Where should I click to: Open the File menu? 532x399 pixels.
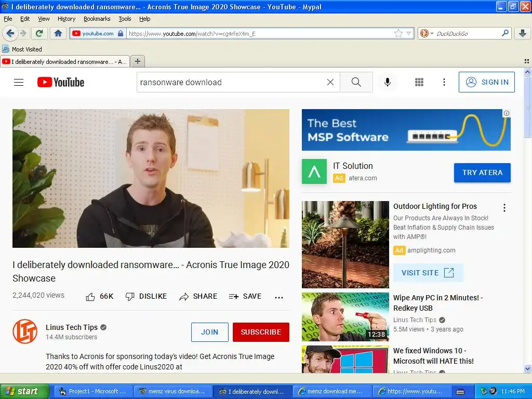[x=8, y=19]
